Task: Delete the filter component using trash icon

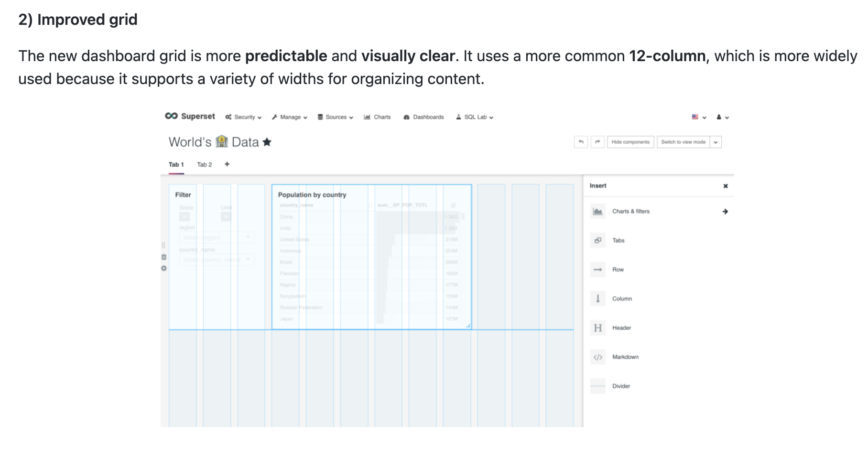Action: pos(164,257)
